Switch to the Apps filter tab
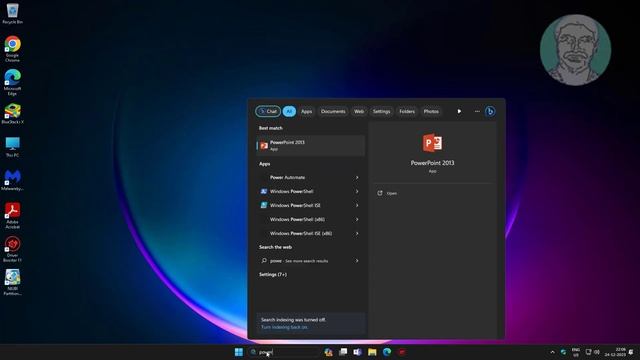This screenshot has height=360, width=640. [x=306, y=111]
